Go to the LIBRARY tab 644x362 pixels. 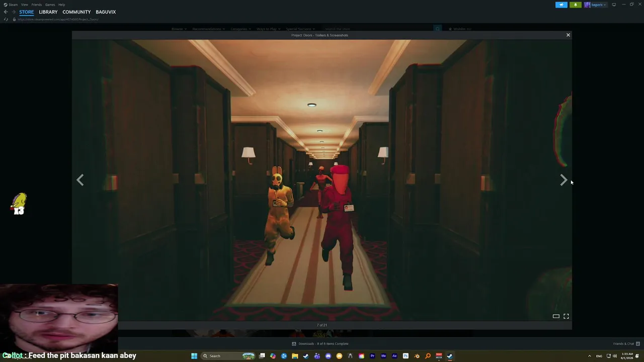click(48, 12)
